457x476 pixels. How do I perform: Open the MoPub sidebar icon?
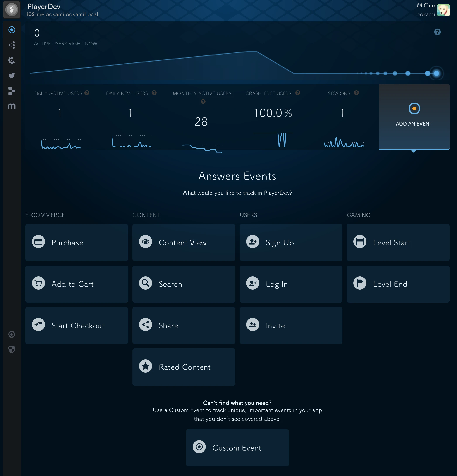(x=12, y=106)
